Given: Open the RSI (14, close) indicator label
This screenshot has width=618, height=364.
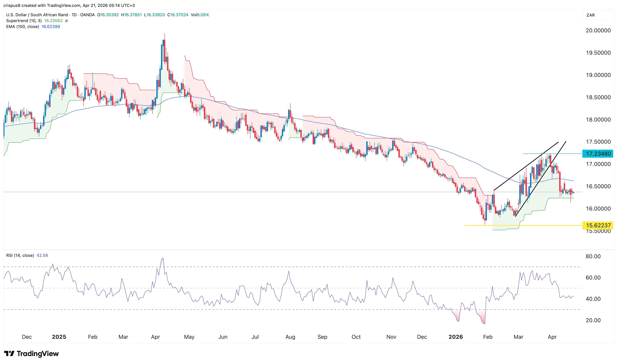Looking at the screenshot, I should [x=20, y=255].
